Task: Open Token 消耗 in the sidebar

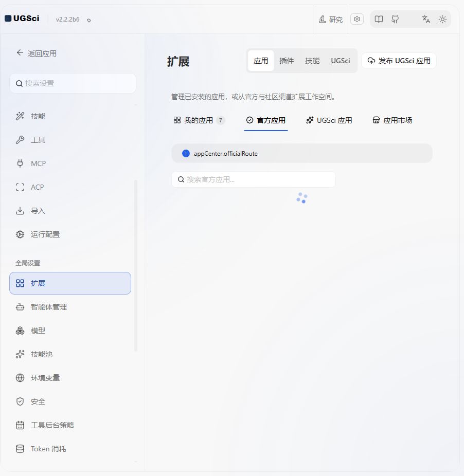Action: coord(70,449)
